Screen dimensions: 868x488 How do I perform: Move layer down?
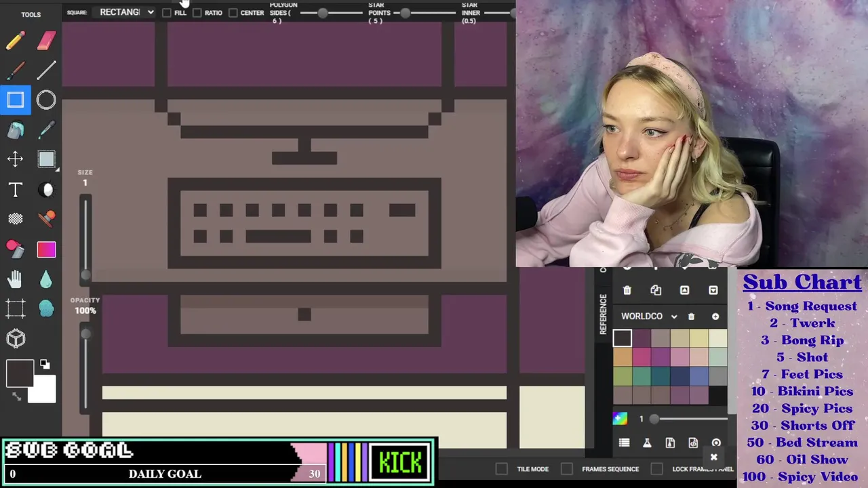click(713, 290)
